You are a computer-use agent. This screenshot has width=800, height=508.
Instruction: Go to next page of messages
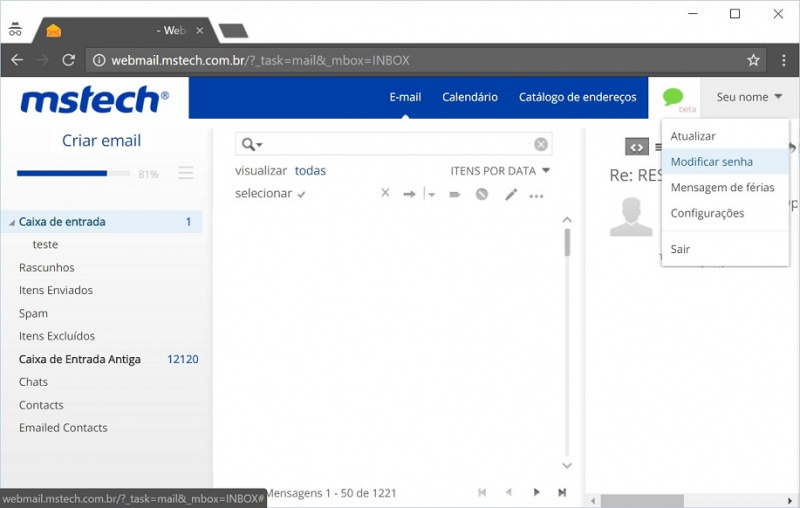[536, 492]
